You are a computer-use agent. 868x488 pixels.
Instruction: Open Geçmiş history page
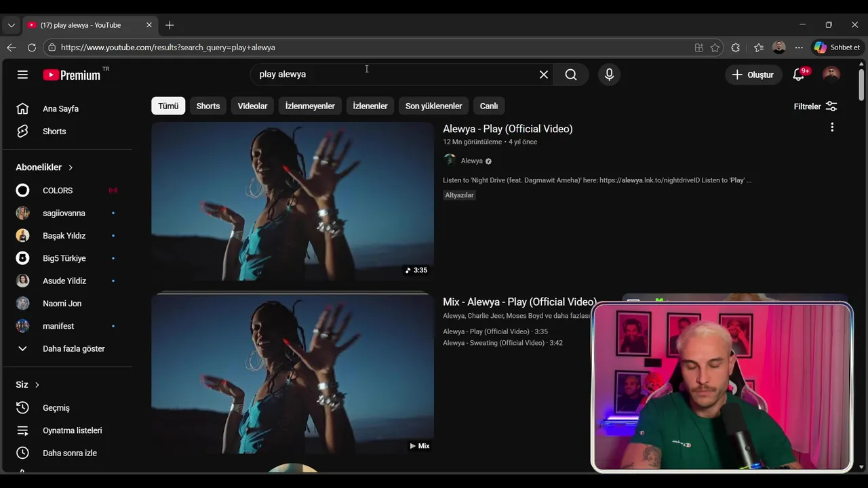click(66, 408)
